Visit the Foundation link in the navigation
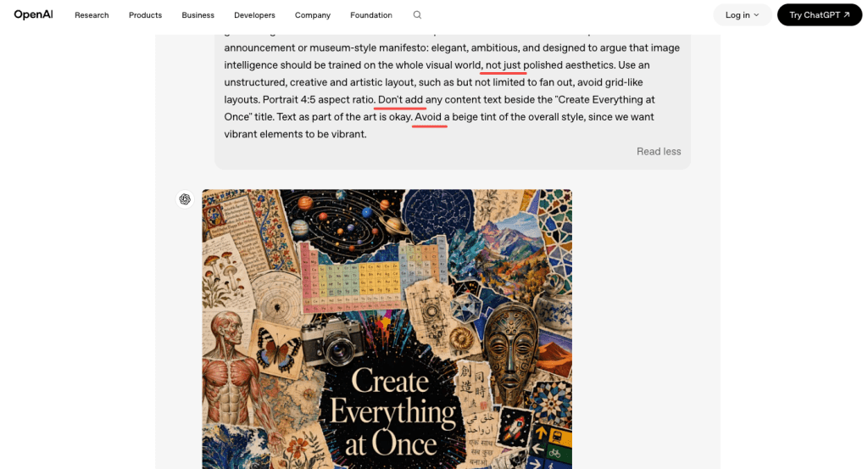Screen dimensions: 868x469 click(x=371, y=15)
